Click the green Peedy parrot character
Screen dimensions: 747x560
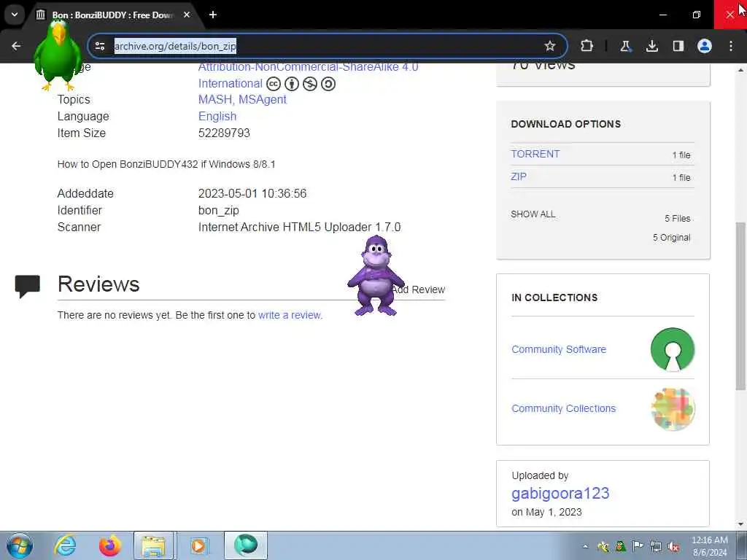coord(57,55)
